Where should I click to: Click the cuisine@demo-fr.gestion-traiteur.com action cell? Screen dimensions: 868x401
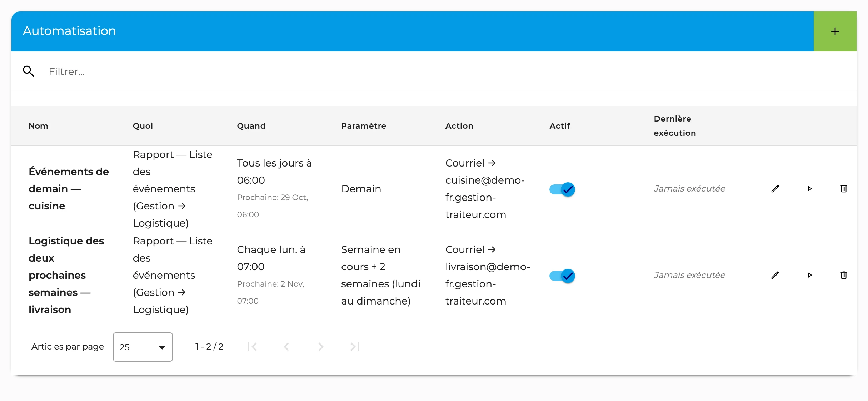point(485,189)
